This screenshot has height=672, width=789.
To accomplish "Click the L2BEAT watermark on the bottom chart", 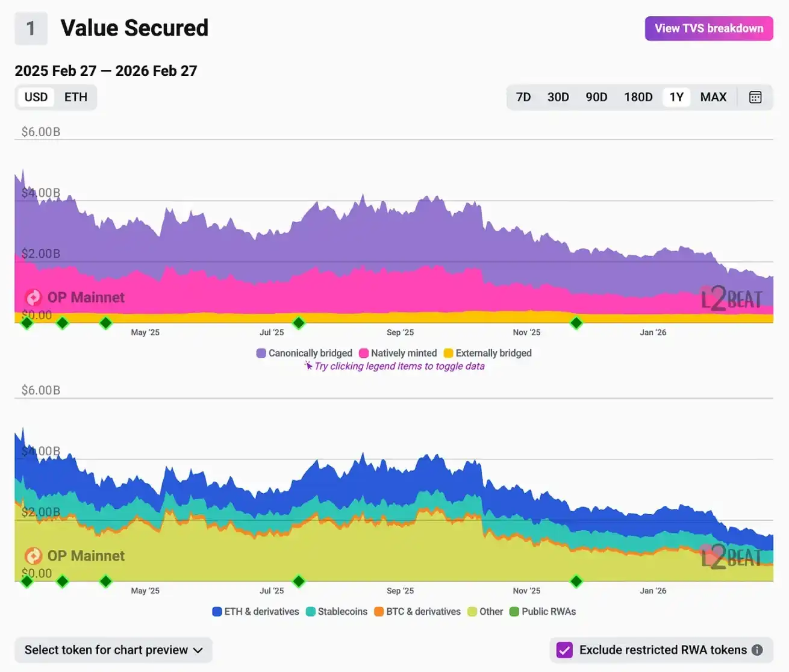I will [x=731, y=556].
